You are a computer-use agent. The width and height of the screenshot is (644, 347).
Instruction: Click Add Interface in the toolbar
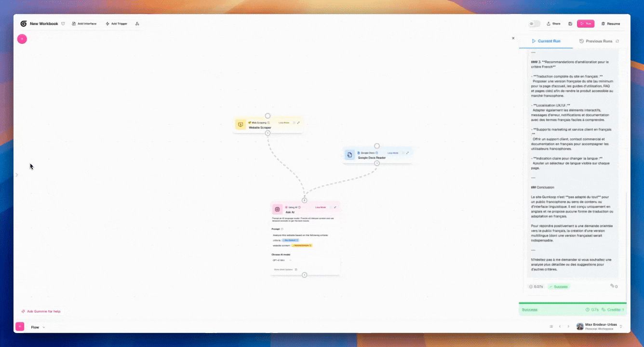pyautogui.click(x=84, y=24)
